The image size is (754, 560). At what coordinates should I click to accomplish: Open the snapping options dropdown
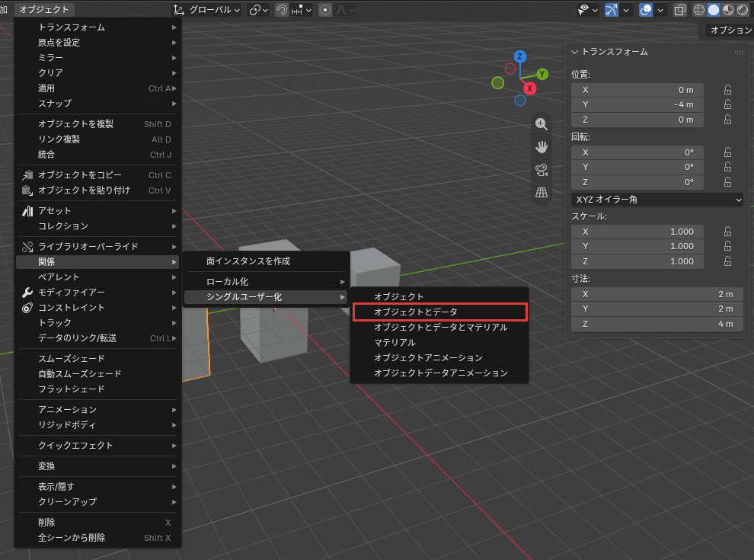[x=302, y=10]
